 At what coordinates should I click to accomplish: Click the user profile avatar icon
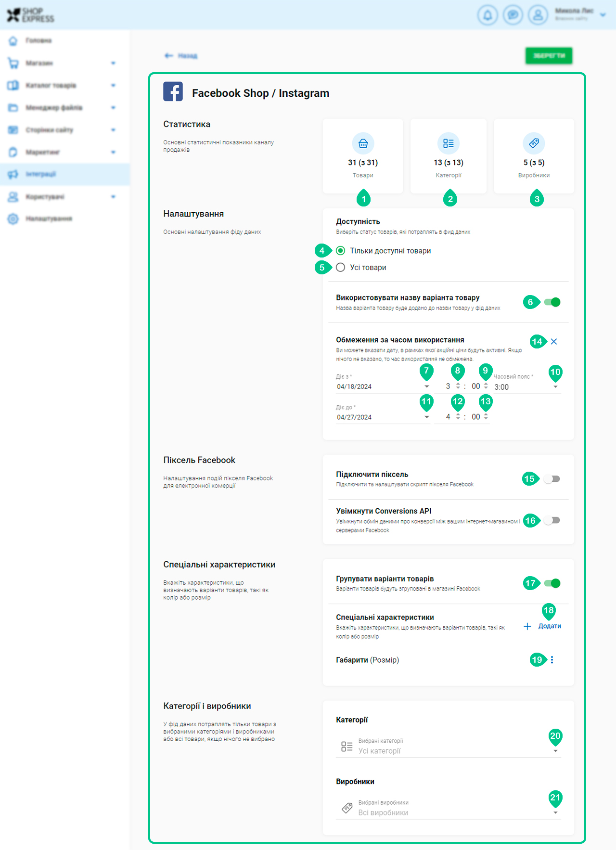pos(538,15)
